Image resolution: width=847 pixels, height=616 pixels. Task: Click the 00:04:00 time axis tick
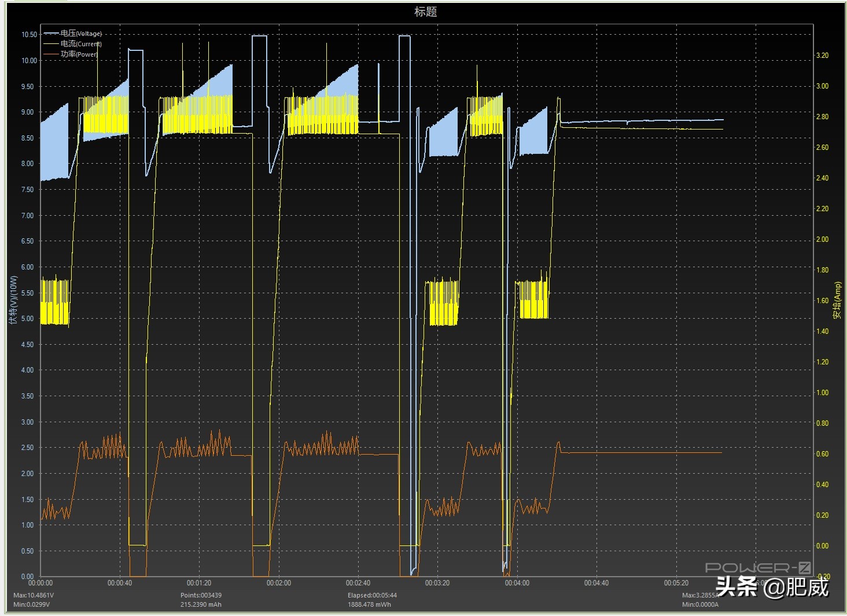coord(517,583)
